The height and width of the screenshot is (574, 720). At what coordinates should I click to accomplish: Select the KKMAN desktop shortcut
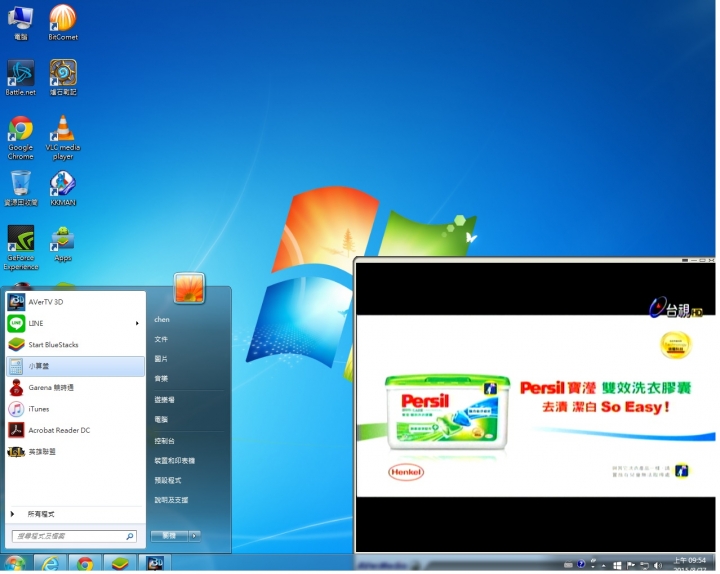63,188
